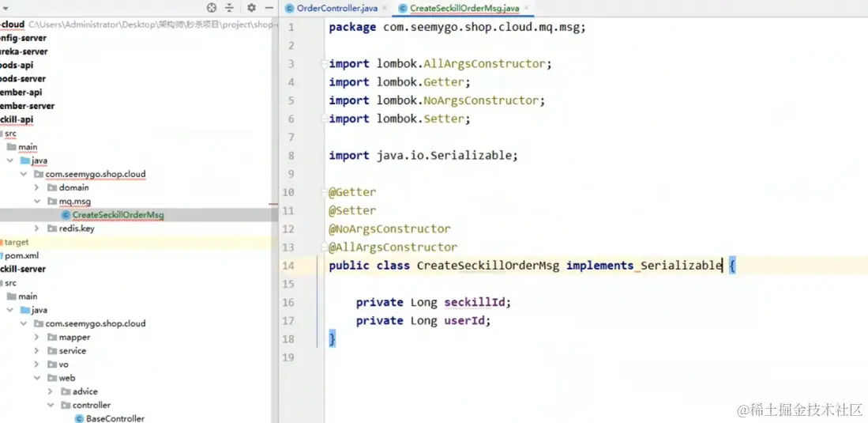Close the OrderController.java tab
The image size is (868, 423).
pos(385,8)
